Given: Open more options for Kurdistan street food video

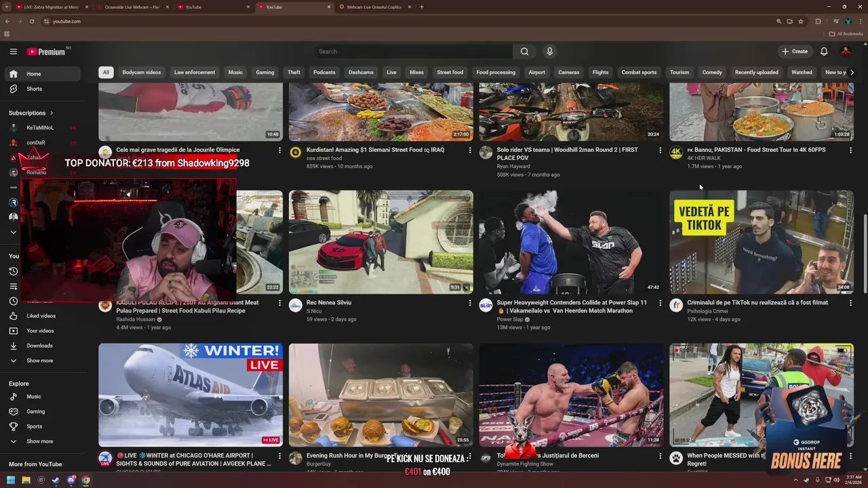Looking at the screenshot, I should coord(470,150).
